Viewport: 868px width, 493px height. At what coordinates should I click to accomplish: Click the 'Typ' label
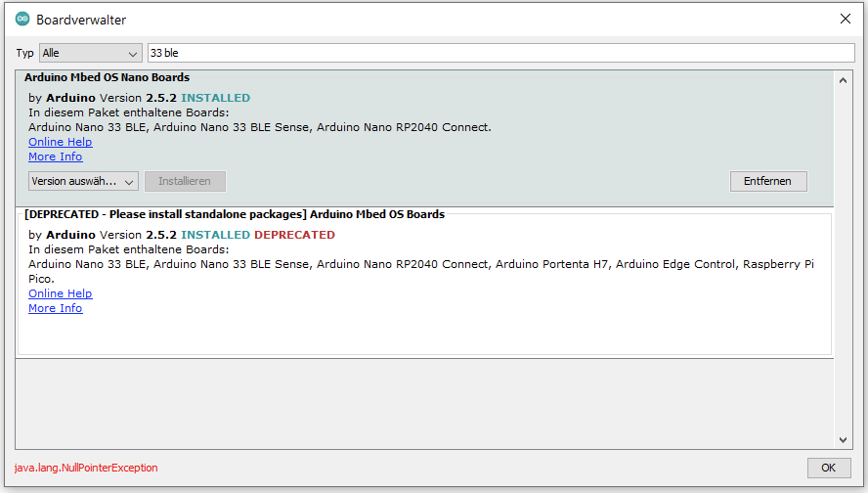pyautogui.click(x=24, y=53)
